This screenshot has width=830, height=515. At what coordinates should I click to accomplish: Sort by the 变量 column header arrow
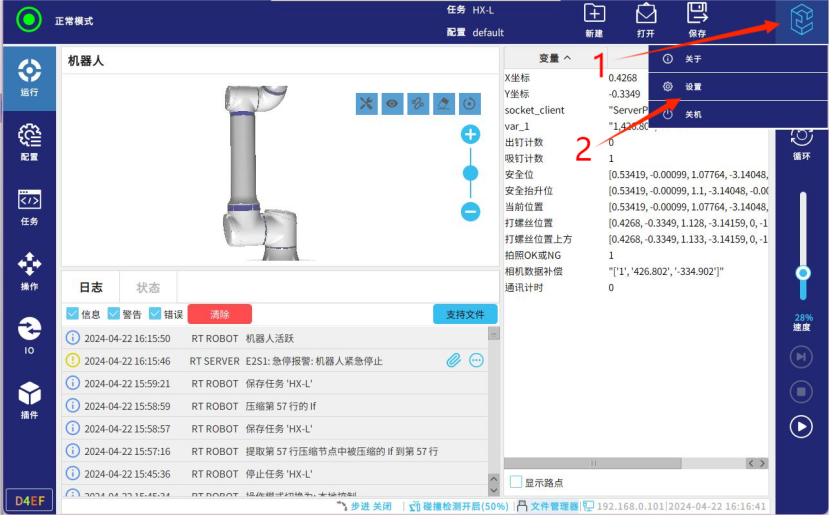(568, 58)
